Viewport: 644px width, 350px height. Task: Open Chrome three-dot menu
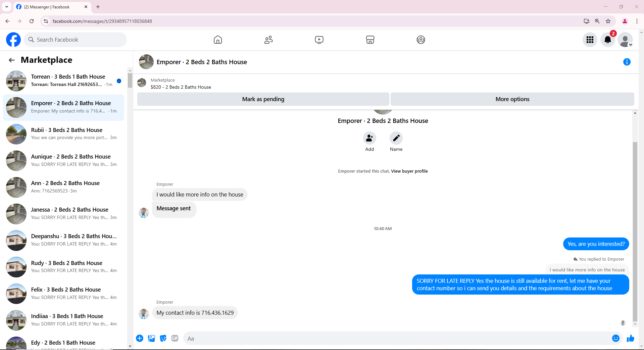coord(637,21)
